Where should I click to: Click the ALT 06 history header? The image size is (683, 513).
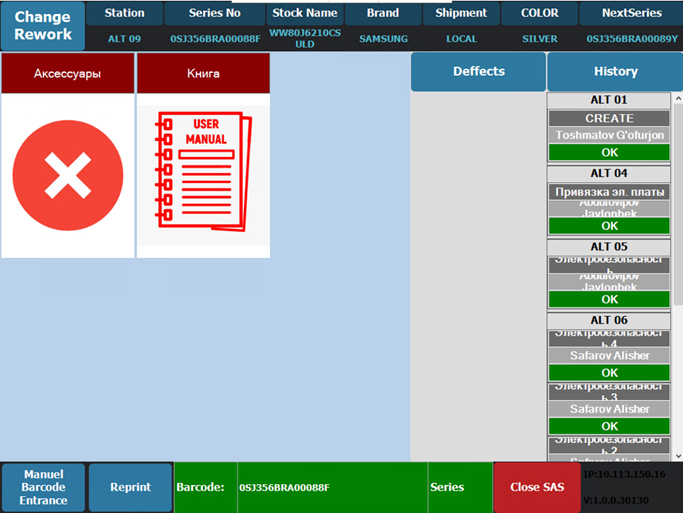[609, 320]
